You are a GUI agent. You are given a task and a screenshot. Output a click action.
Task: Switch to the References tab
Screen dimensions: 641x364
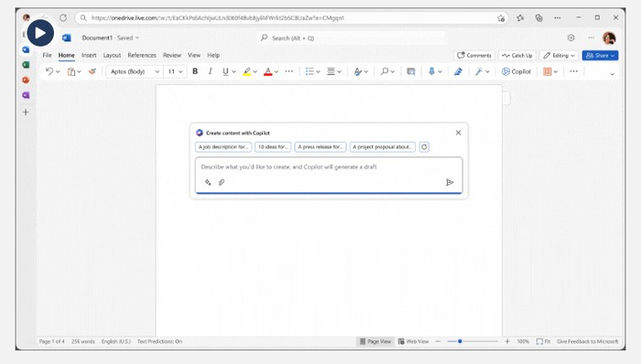(x=142, y=55)
